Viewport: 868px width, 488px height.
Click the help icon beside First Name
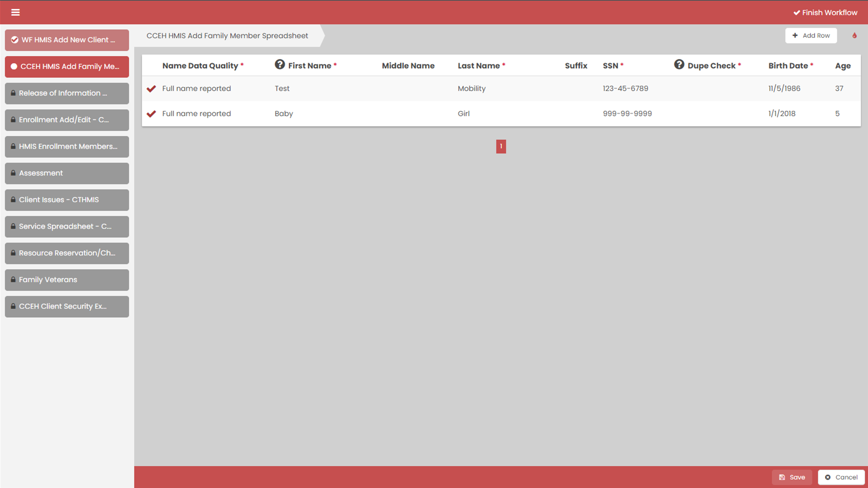click(280, 65)
